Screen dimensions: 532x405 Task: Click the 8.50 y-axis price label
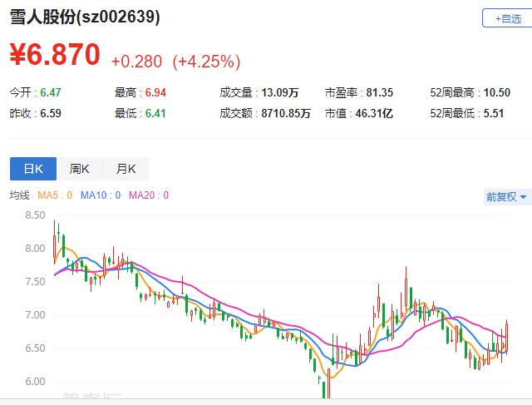tap(35, 215)
